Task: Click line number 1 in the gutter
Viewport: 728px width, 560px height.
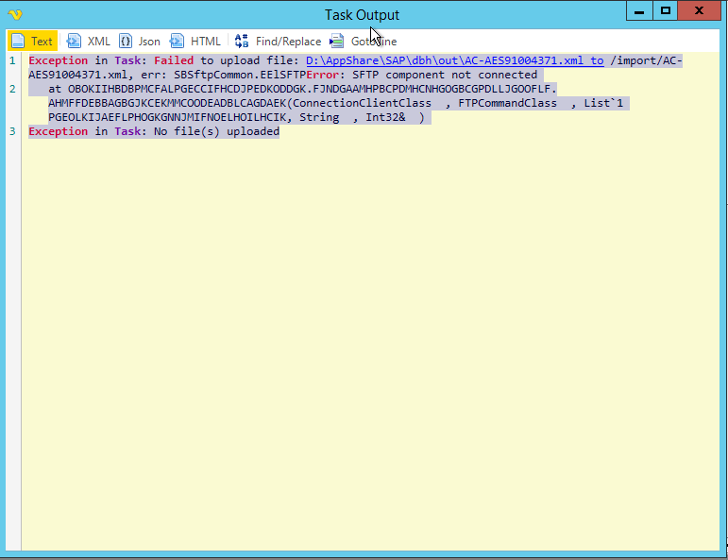Action: pos(12,60)
